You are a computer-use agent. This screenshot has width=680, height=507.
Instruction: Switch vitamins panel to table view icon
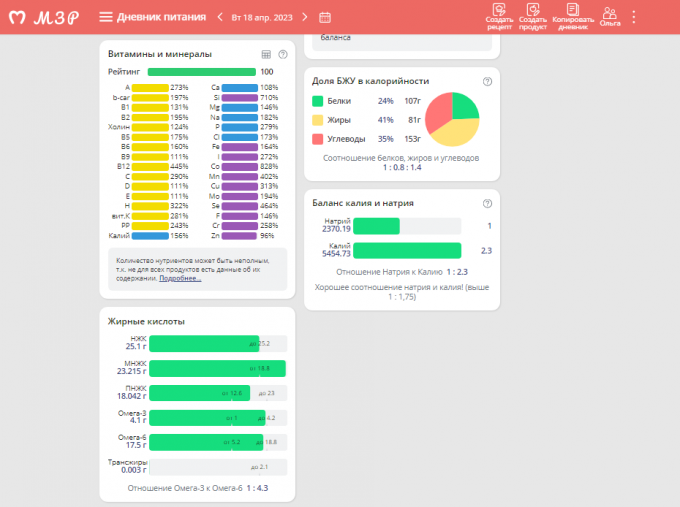pos(266,54)
